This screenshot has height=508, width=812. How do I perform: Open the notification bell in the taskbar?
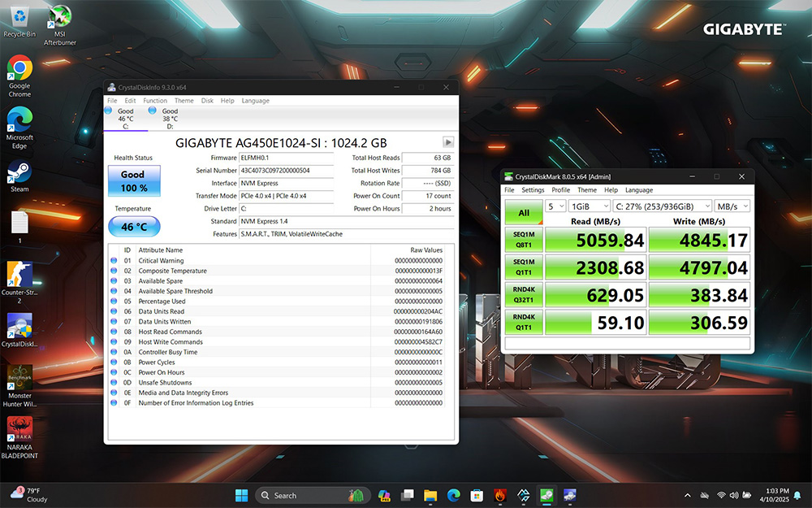click(798, 496)
